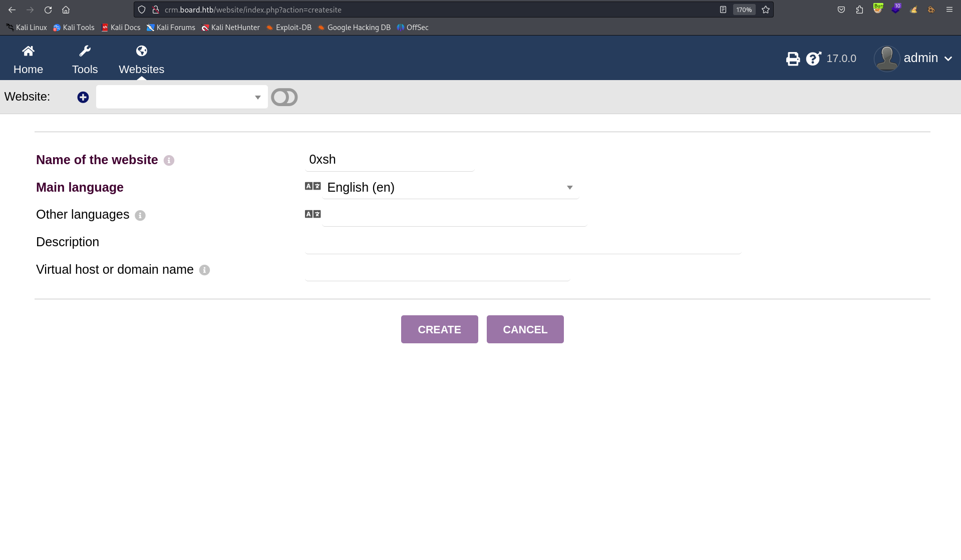Bookmark this page with star icon

tap(765, 10)
